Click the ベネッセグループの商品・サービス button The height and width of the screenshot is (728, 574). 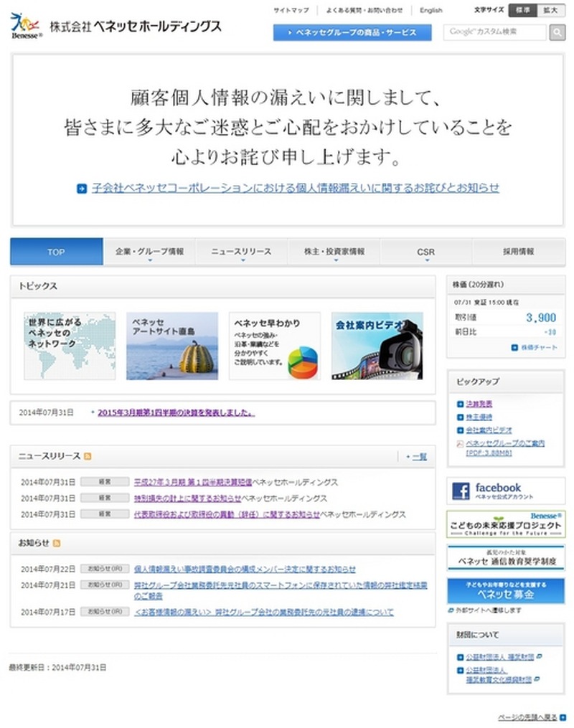(352, 33)
